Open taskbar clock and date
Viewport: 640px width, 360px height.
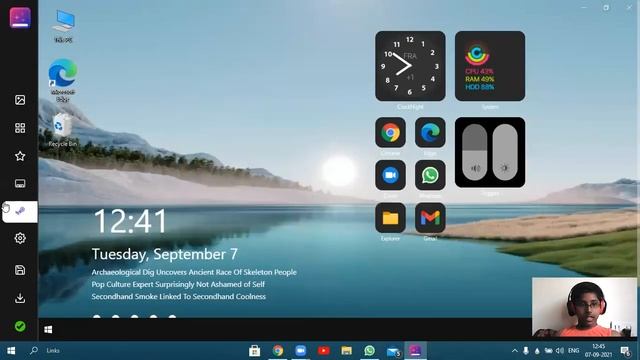pyautogui.click(x=598, y=351)
